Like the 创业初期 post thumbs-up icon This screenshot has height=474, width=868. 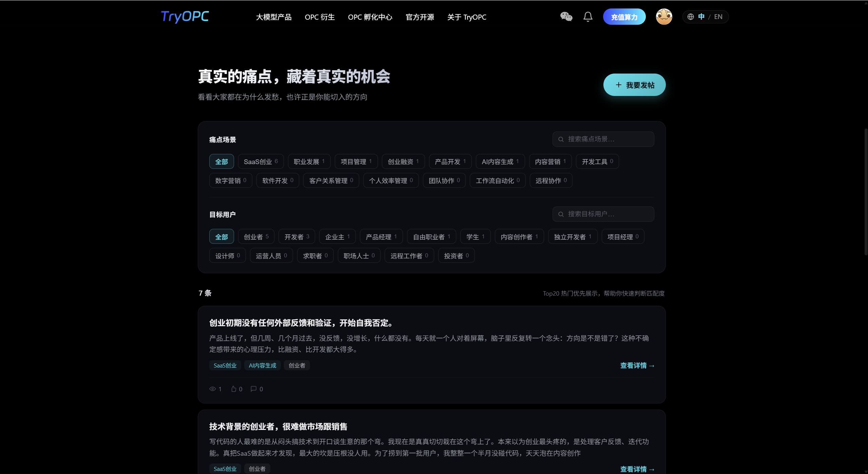[x=234, y=389]
